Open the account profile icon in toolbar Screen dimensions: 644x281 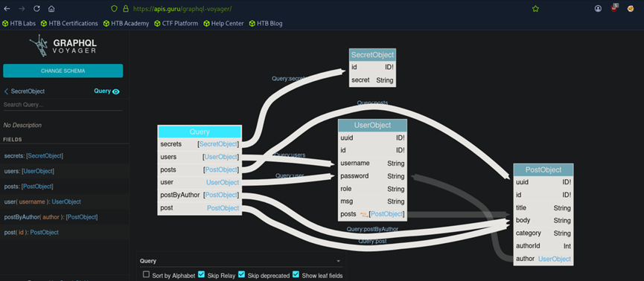[598, 9]
